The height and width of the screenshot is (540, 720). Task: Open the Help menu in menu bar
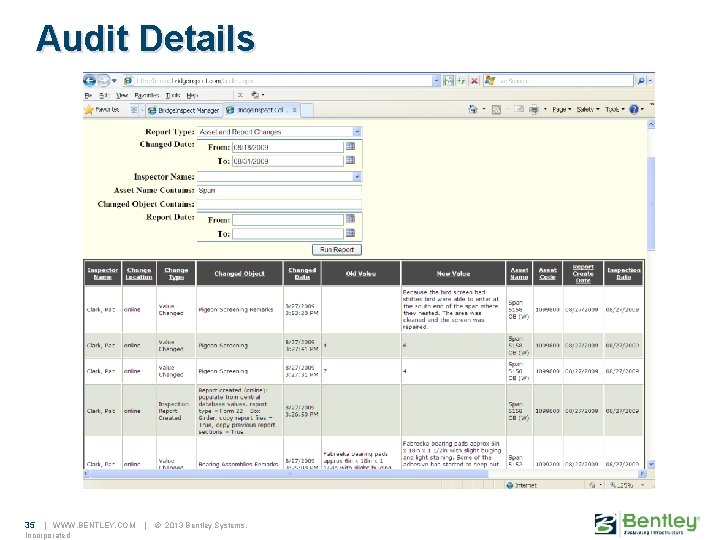(192, 96)
